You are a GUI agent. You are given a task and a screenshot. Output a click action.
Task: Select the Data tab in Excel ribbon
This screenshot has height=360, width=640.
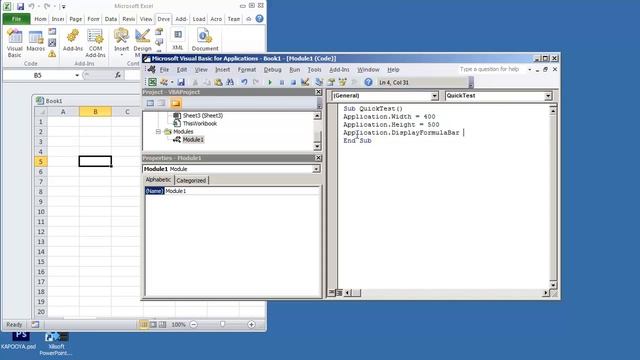[111, 19]
